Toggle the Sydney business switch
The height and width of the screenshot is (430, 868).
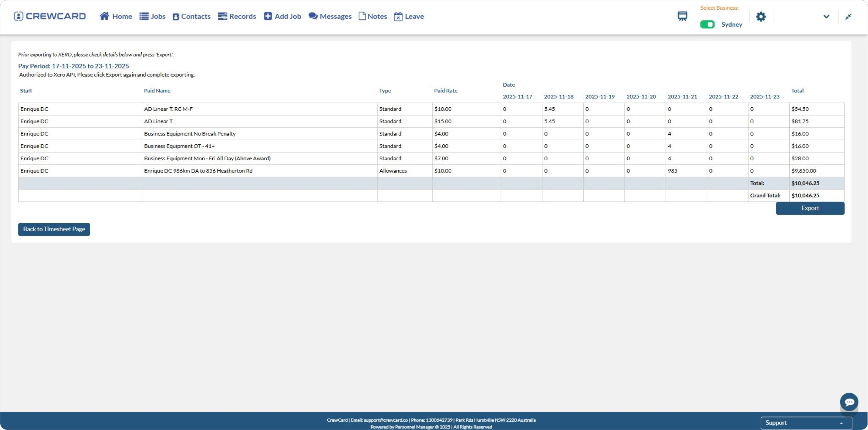(707, 24)
